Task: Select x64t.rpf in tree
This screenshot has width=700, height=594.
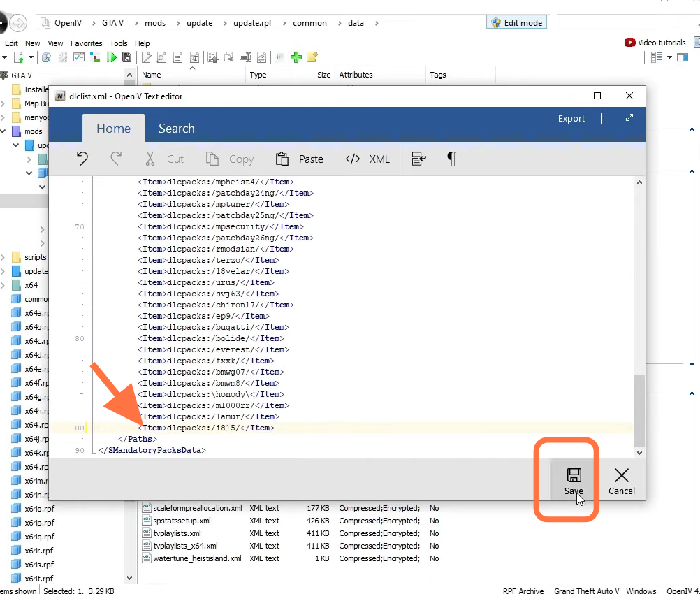Action: coord(39,579)
